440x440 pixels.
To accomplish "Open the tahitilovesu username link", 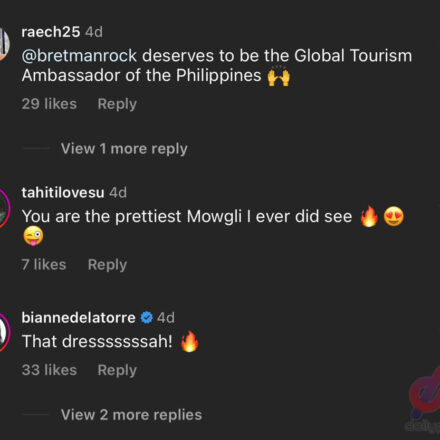I will point(63,193).
